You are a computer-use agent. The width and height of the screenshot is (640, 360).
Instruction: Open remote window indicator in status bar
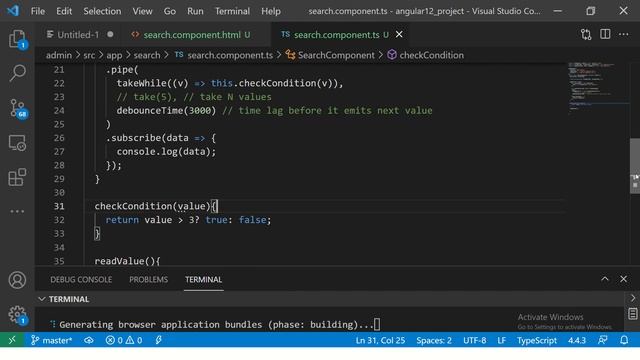tap(12, 340)
